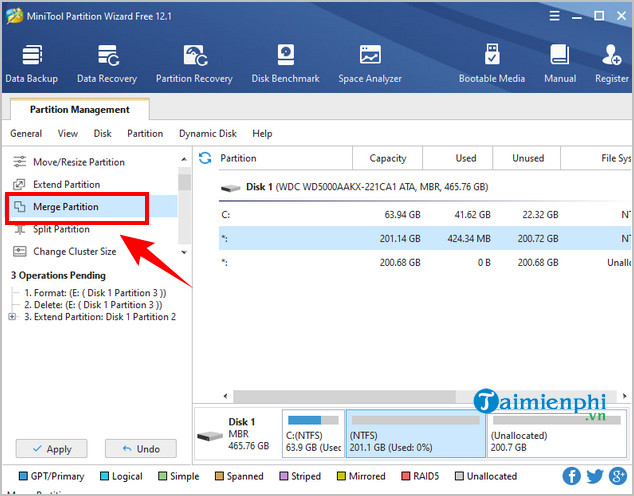Sort by the Partition column header
Screen dimensions: 634x496
click(x=285, y=158)
